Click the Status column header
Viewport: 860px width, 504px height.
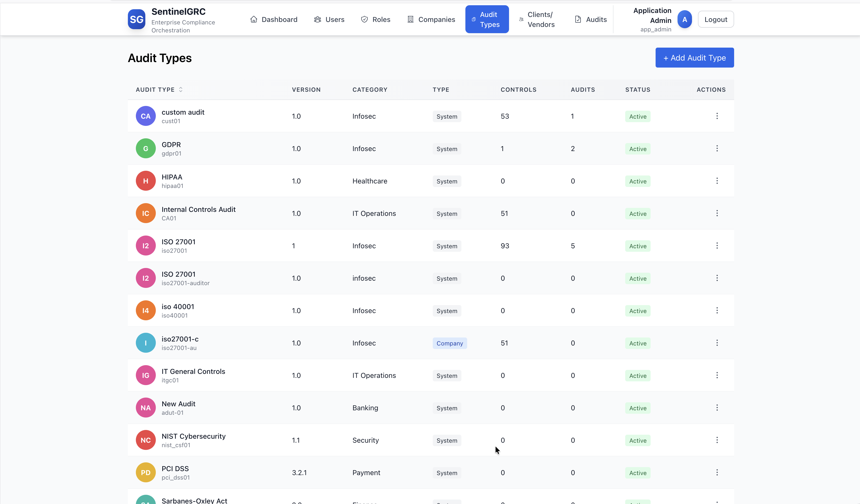[x=637, y=90]
